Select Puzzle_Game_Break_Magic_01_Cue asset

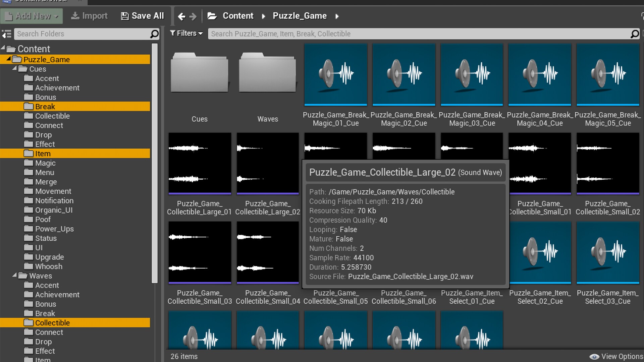click(x=336, y=74)
